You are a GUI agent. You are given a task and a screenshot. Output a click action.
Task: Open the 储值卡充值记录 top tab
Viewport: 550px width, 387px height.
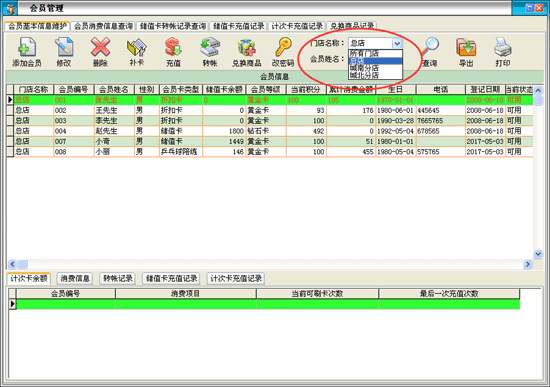pos(239,26)
